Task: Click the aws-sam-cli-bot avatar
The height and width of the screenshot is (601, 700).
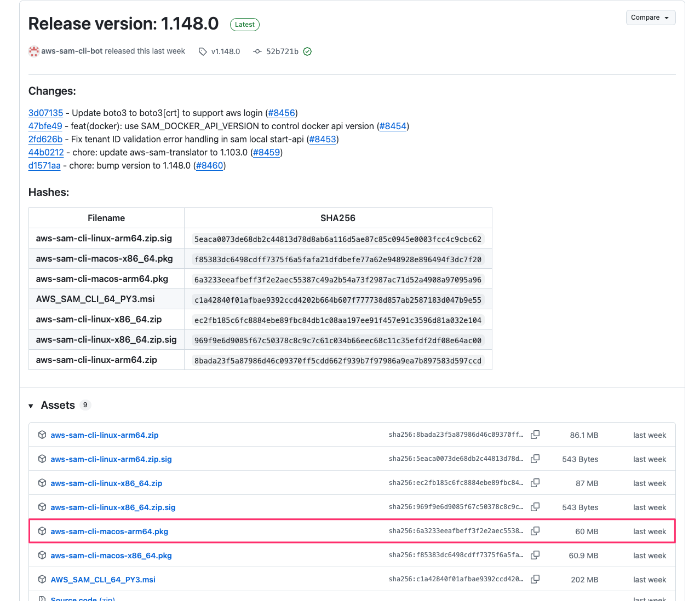Action: point(34,51)
